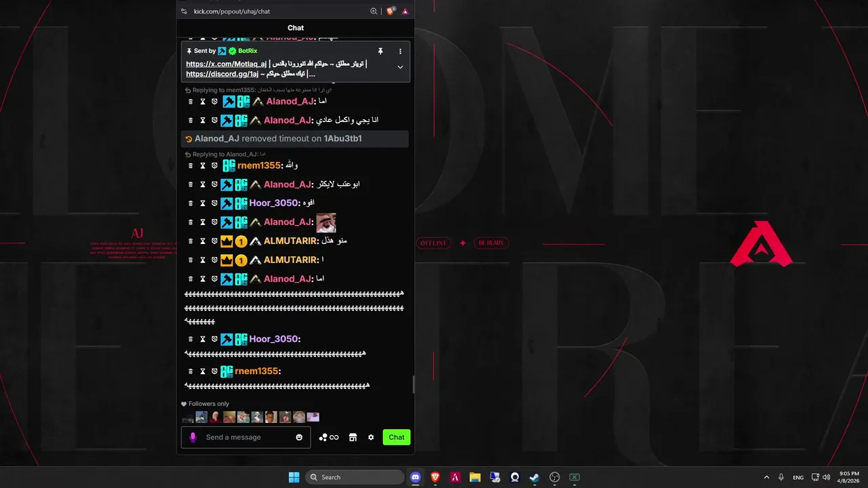868x488 pixels.
Task: Open Discord from the taskbar
Action: tap(416, 477)
